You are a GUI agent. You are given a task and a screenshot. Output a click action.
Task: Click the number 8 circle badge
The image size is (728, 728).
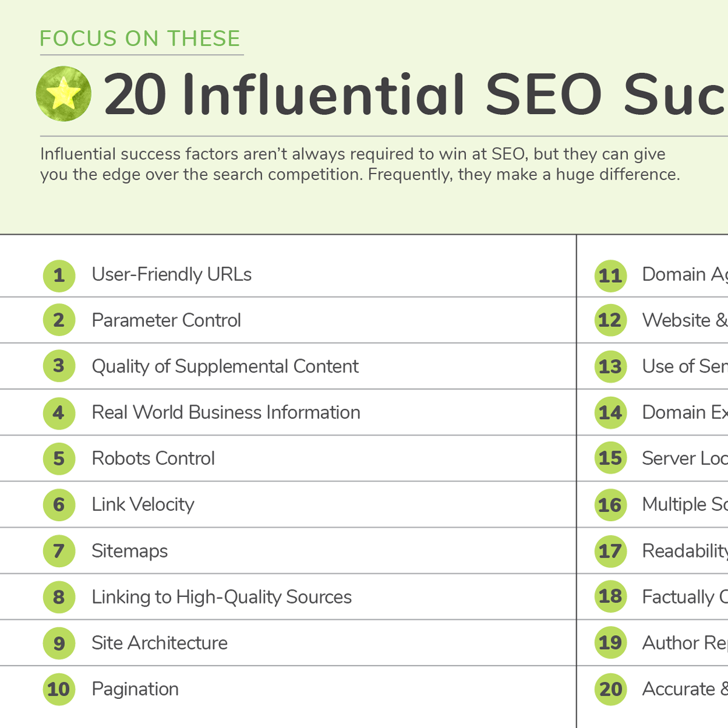click(59, 597)
